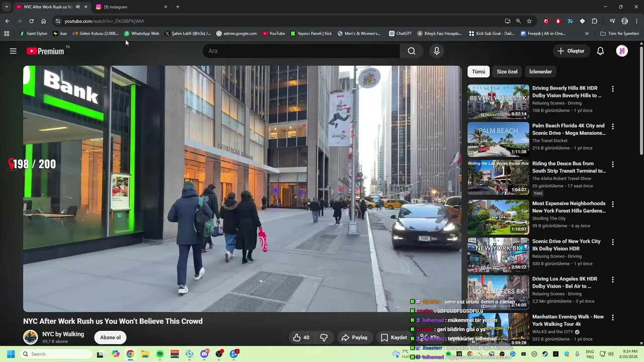Open the 7TV extension icon

click(x=570, y=21)
